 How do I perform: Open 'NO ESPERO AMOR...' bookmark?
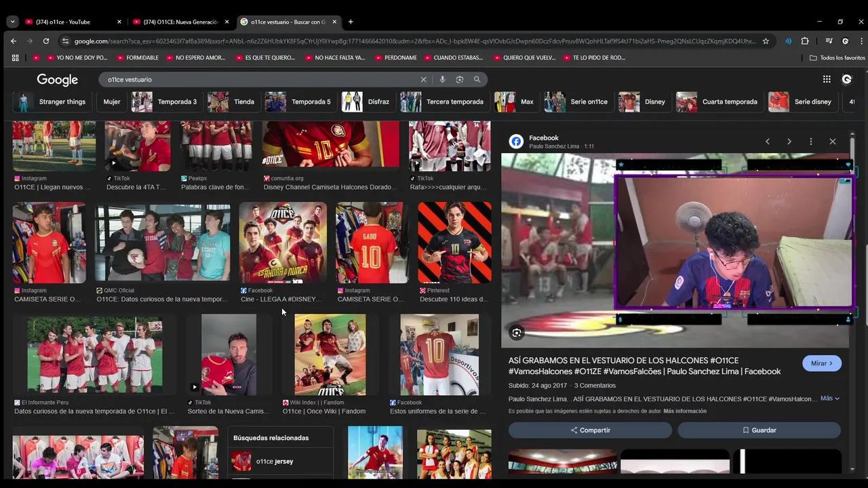coord(195,58)
